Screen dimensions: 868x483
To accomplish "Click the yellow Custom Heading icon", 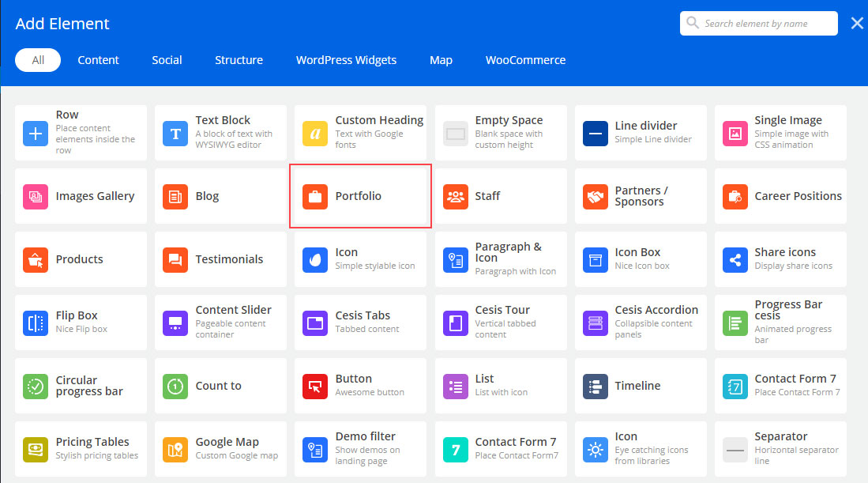I will point(315,134).
